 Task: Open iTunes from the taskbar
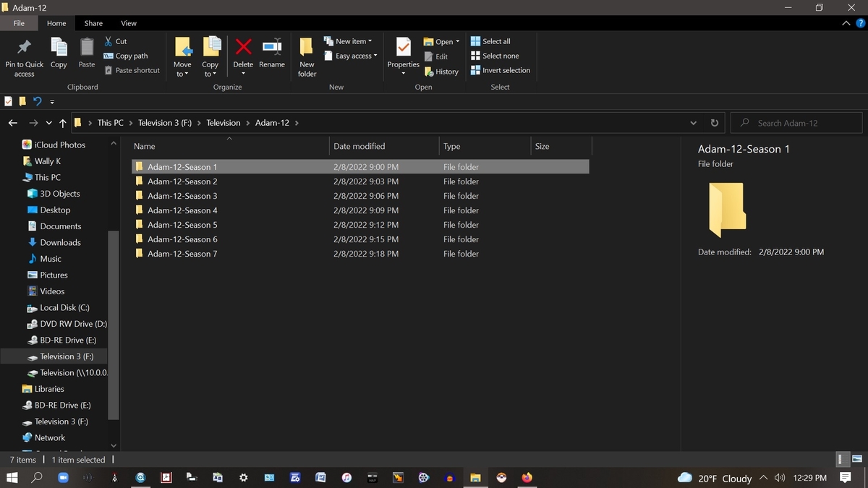coord(346,477)
